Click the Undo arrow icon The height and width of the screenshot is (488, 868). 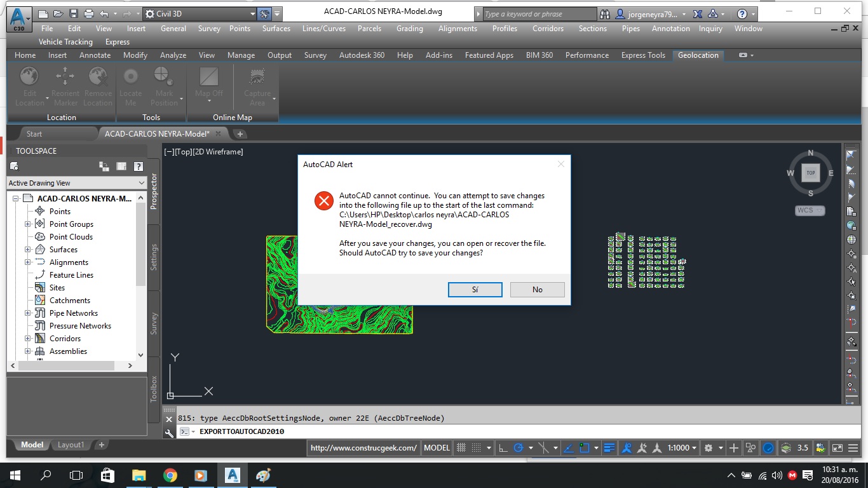(x=104, y=13)
